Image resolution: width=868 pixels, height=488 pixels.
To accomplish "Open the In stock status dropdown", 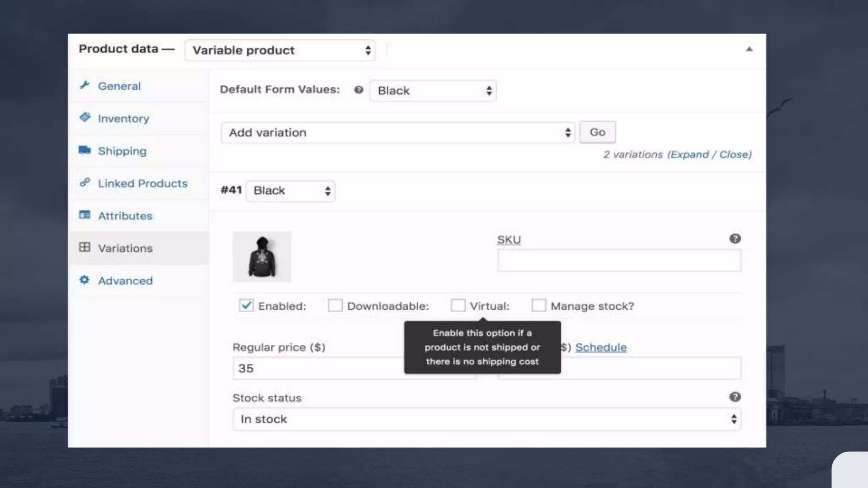I will pyautogui.click(x=487, y=419).
